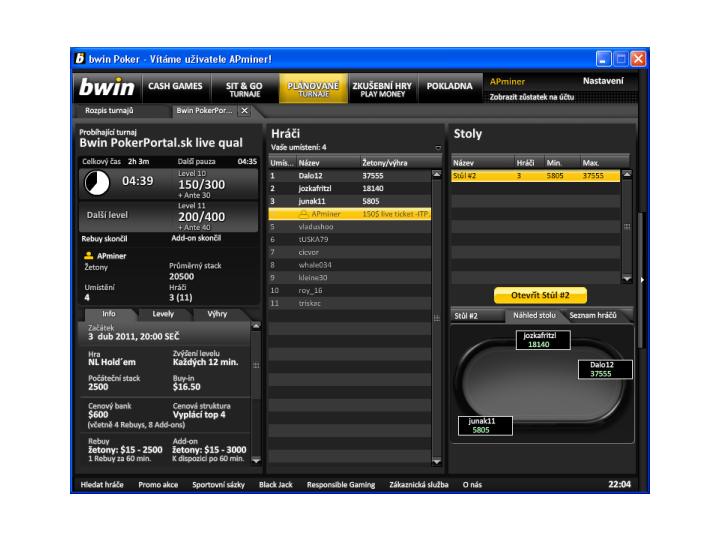720x540 pixels.
Task: Click tables list scrollbar down arrow
Action: tap(627, 279)
